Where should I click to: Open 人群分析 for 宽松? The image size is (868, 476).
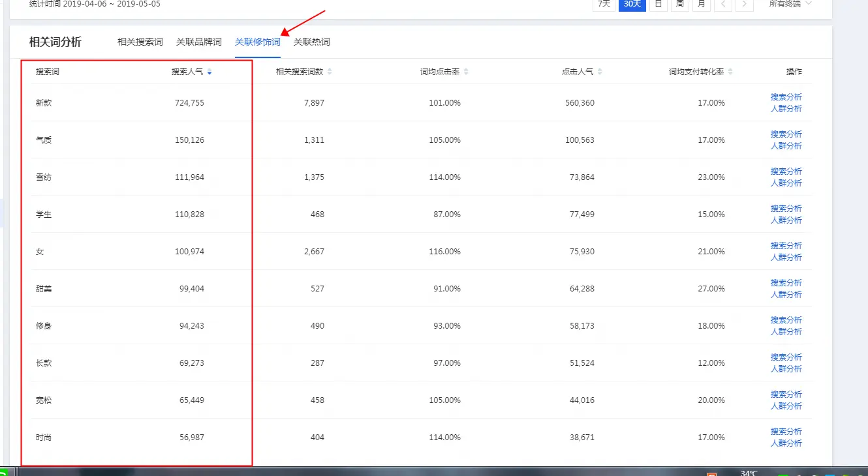pyautogui.click(x=786, y=406)
